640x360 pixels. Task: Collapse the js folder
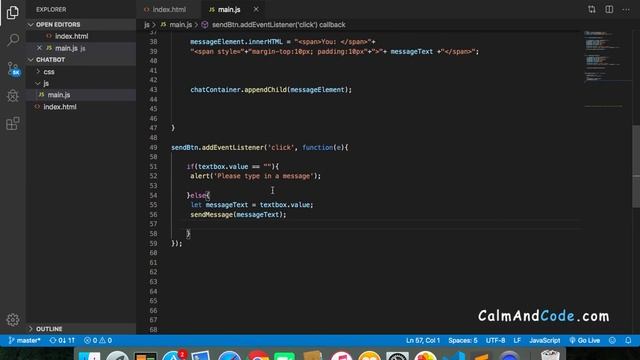(x=81, y=83)
